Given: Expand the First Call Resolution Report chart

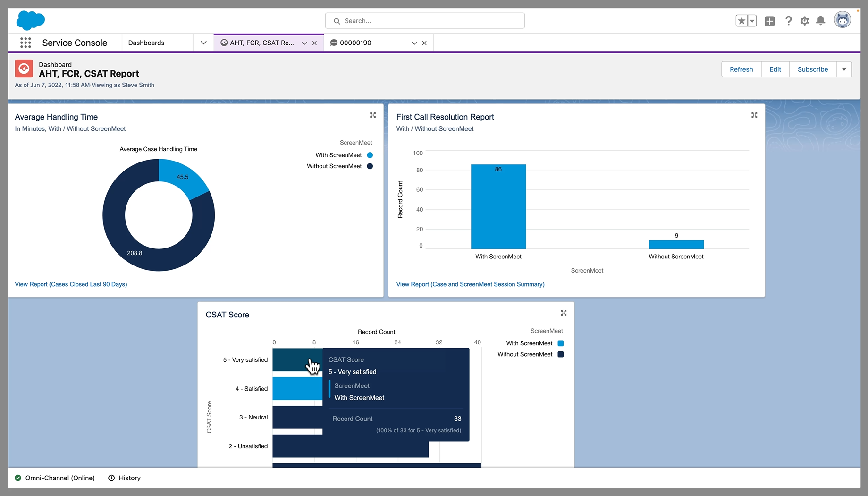Looking at the screenshot, I should pyautogui.click(x=754, y=115).
